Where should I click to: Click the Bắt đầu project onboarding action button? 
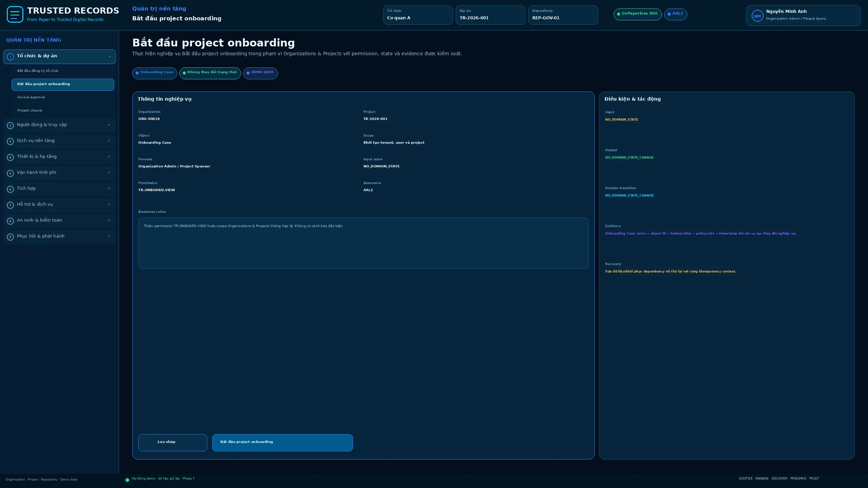[282, 443]
